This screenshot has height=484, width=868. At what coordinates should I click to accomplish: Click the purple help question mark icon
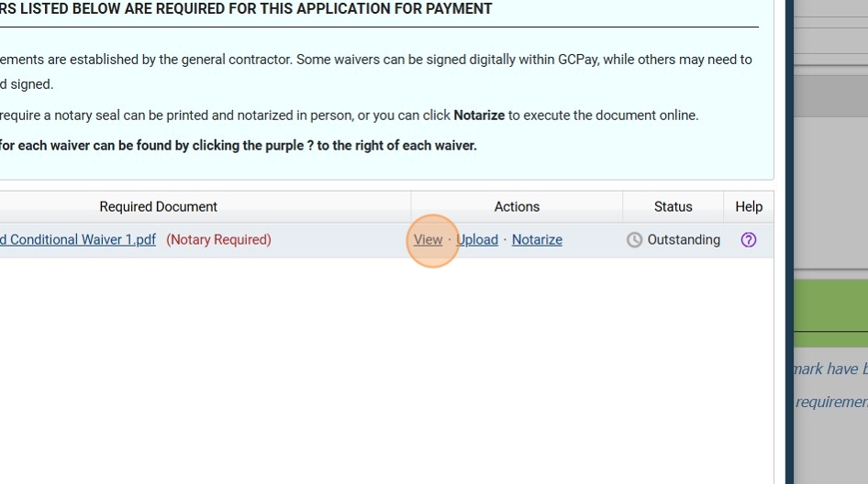[x=749, y=240]
